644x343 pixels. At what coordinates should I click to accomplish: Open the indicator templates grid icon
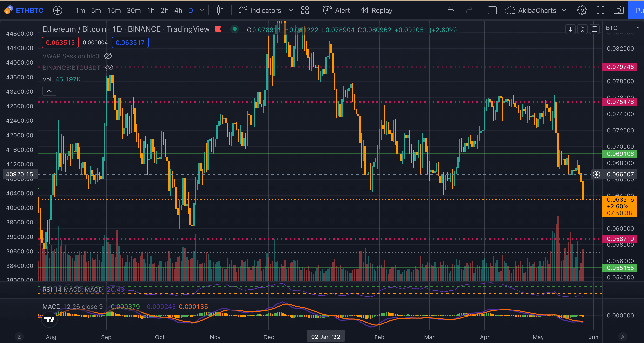coord(305,11)
